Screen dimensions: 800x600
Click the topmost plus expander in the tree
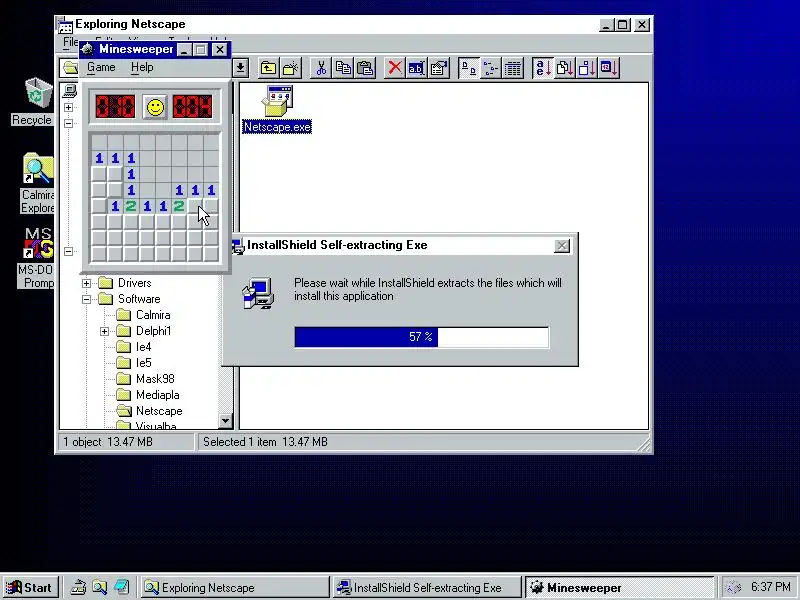(x=68, y=107)
